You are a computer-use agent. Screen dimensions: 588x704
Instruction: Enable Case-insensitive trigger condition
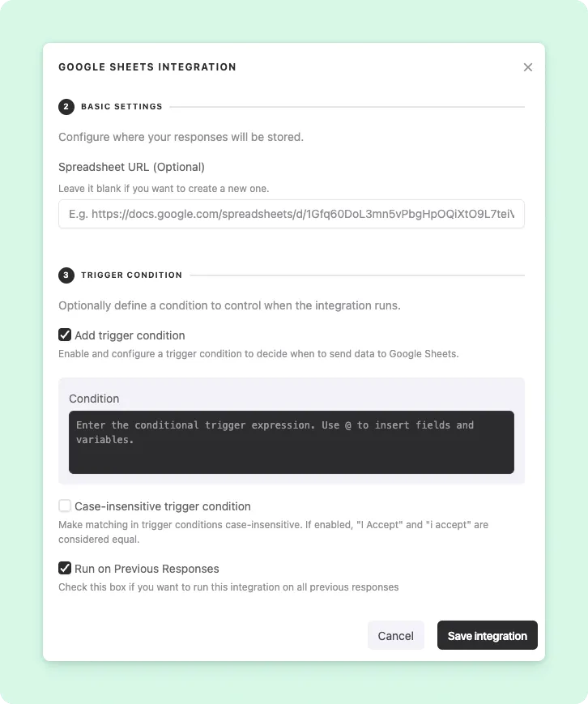click(65, 506)
